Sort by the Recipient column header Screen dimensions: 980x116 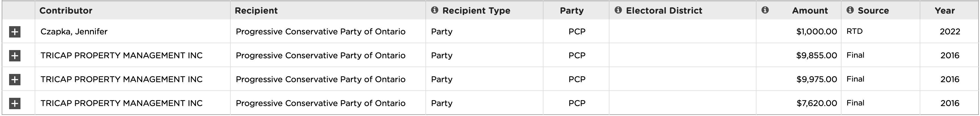(x=256, y=11)
